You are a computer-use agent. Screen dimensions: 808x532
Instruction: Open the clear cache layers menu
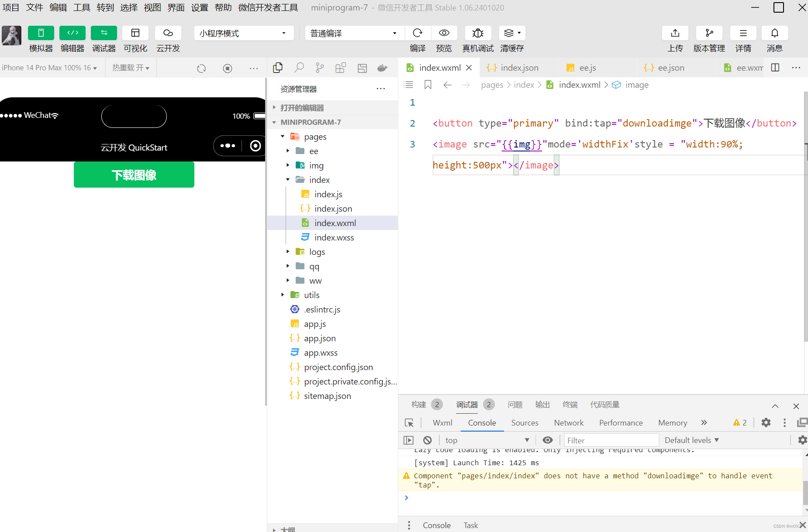click(512, 33)
